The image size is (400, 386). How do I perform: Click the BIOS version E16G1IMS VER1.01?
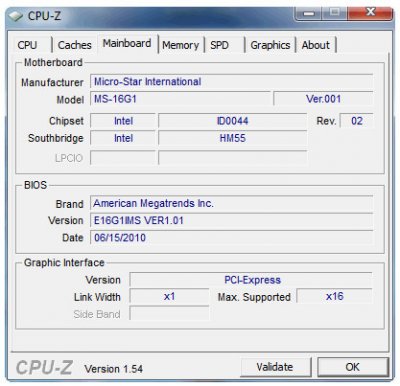[x=231, y=221]
